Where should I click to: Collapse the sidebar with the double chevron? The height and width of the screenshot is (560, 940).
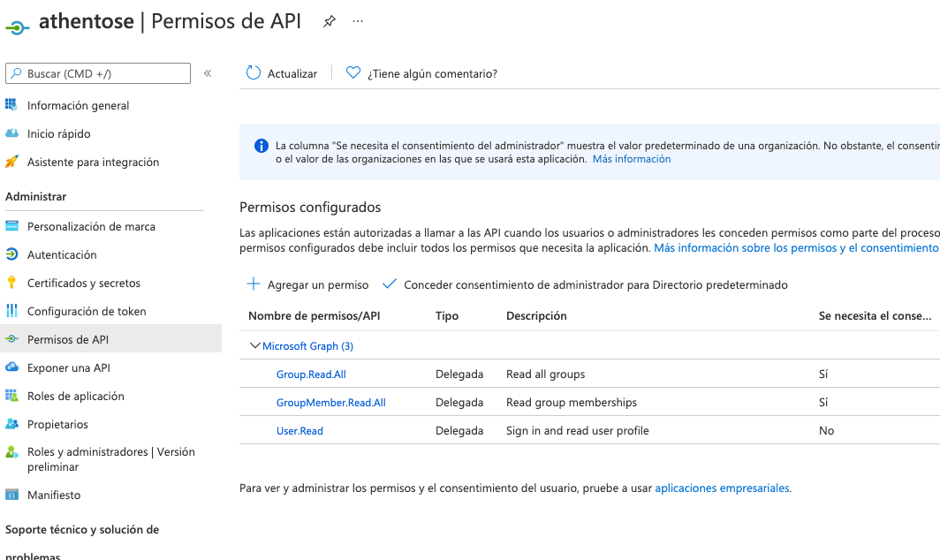coord(208,74)
